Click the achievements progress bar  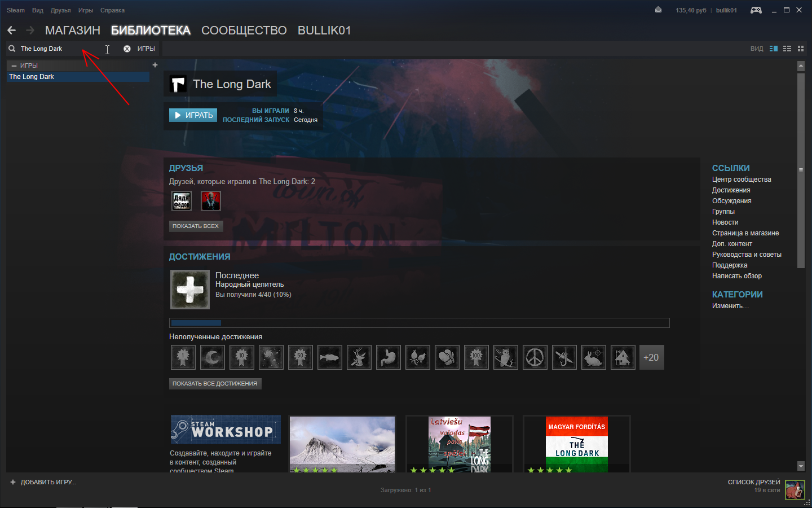point(420,323)
